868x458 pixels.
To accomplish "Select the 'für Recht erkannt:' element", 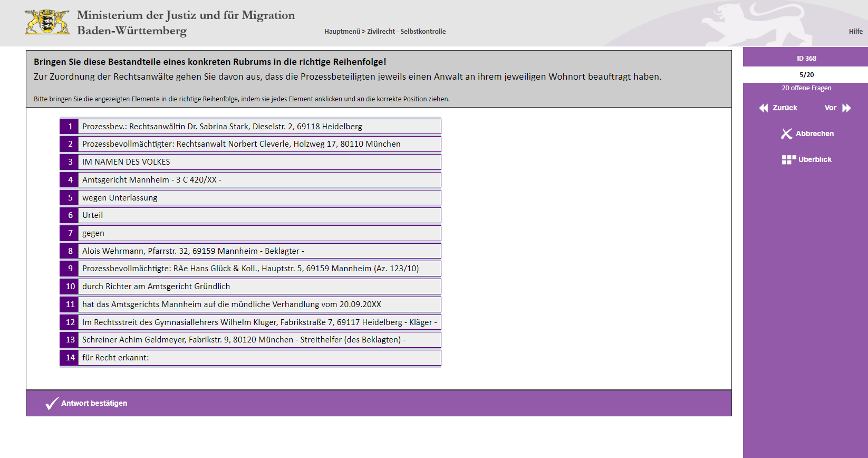I will click(x=258, y=358).
